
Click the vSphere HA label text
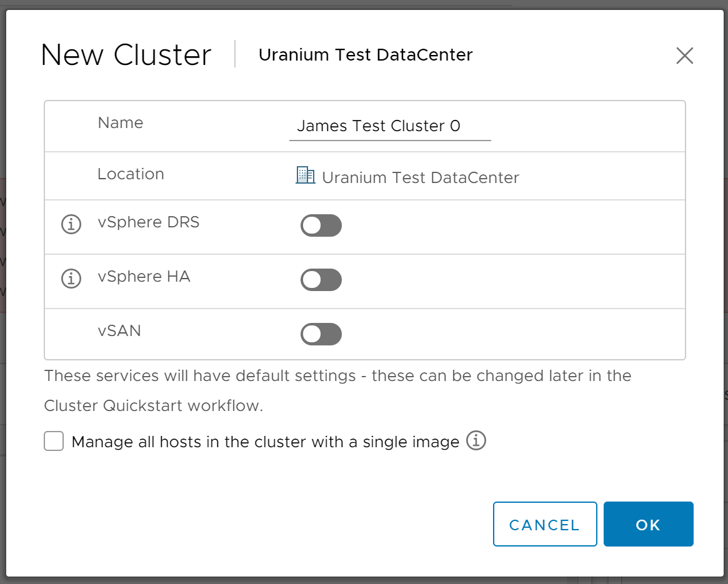(x=144, y=277)
